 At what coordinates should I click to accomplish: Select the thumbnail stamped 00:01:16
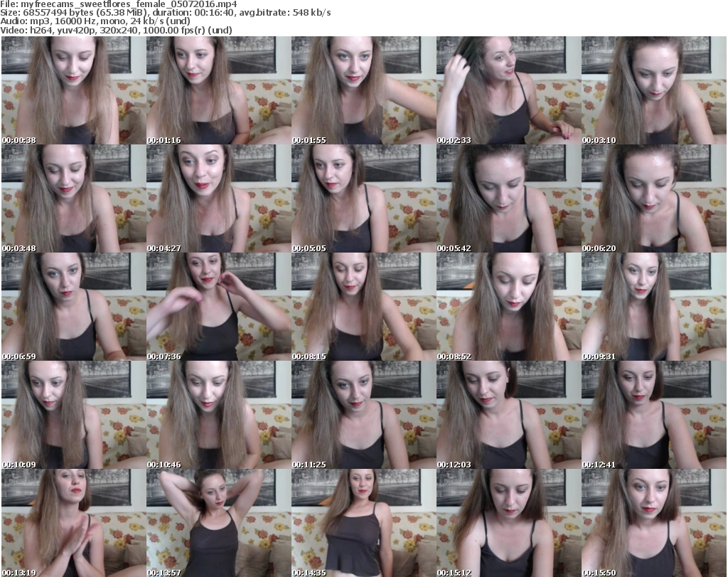coord(219,90)
